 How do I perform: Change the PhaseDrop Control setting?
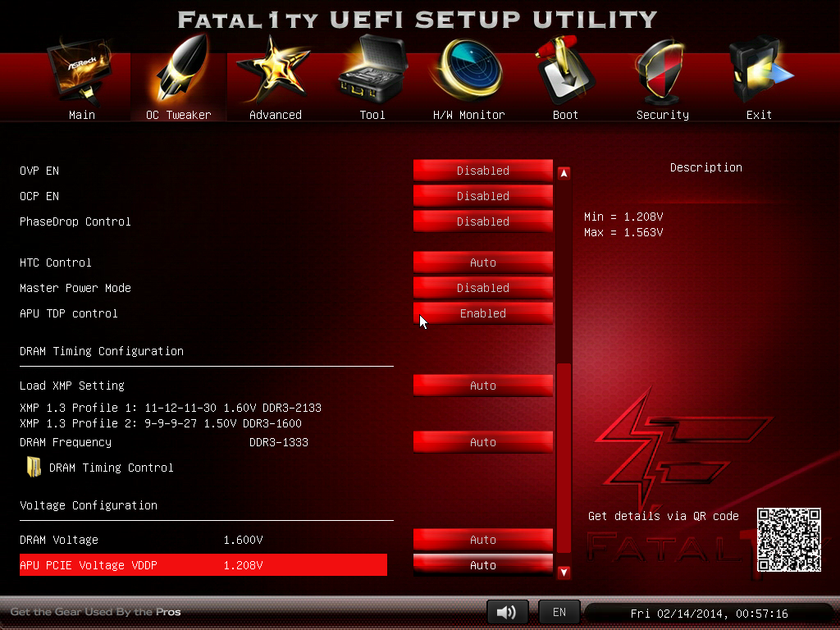(x=482, y=221)
